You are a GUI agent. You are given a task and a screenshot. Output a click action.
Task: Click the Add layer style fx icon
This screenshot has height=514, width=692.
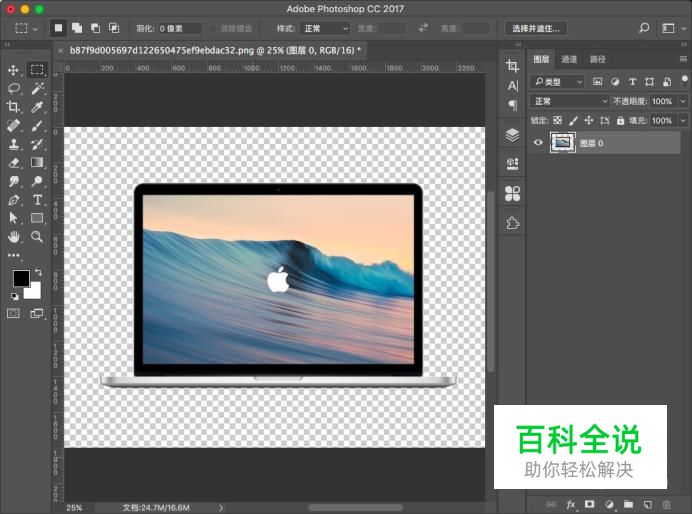pos(571,504)
